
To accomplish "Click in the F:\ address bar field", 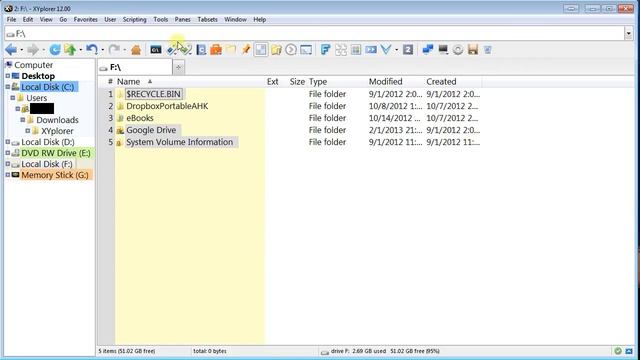I will 314,33.
